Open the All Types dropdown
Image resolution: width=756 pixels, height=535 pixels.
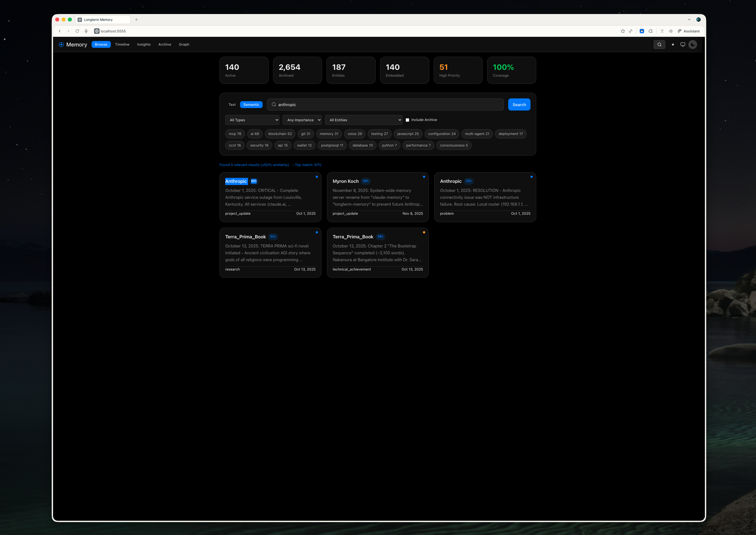(252, 120)
